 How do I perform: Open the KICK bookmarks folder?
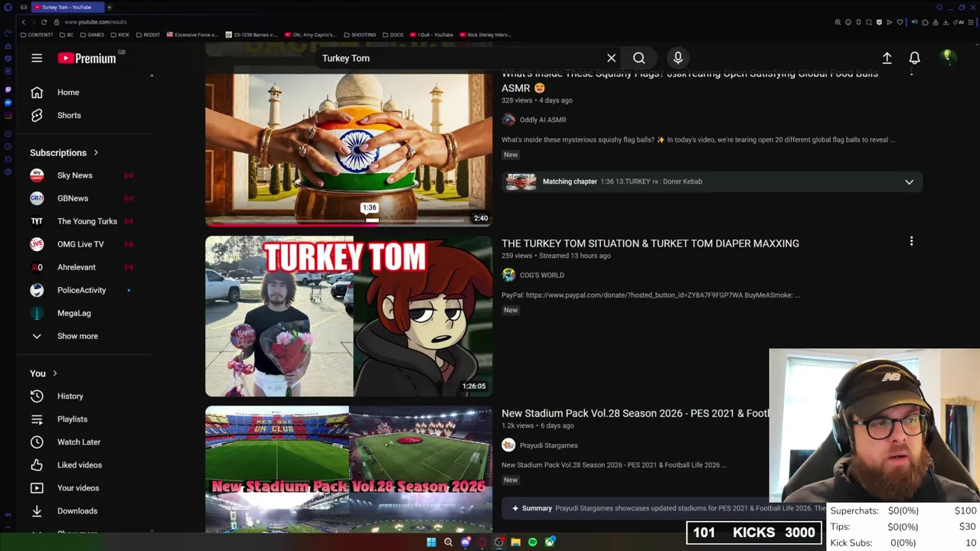[120, 34]
